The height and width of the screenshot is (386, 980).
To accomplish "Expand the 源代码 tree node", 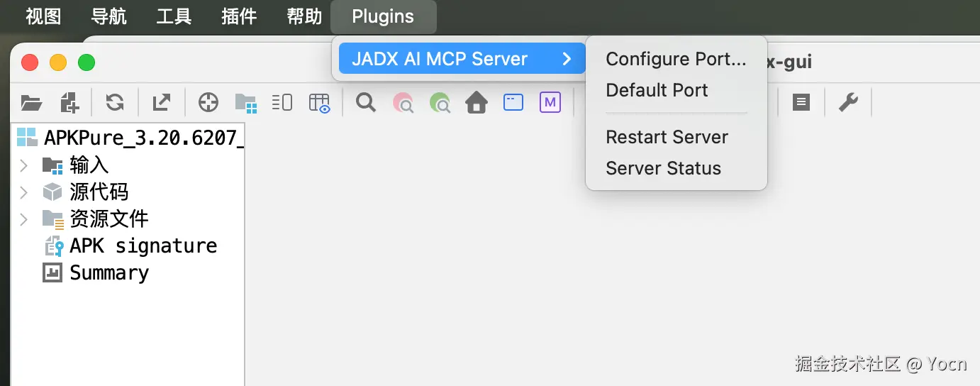I will (x=23, y=192).
